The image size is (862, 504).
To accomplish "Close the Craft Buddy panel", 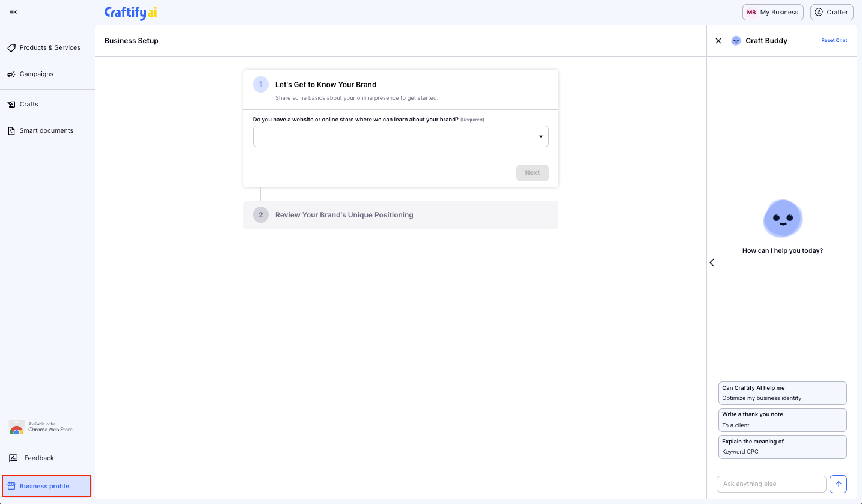I will (x=718, y=40).
